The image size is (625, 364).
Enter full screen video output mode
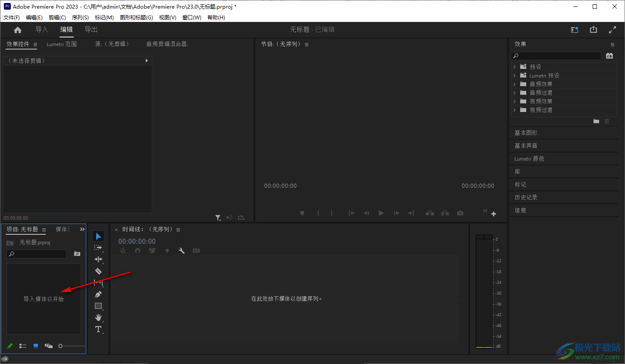(612, 30)
